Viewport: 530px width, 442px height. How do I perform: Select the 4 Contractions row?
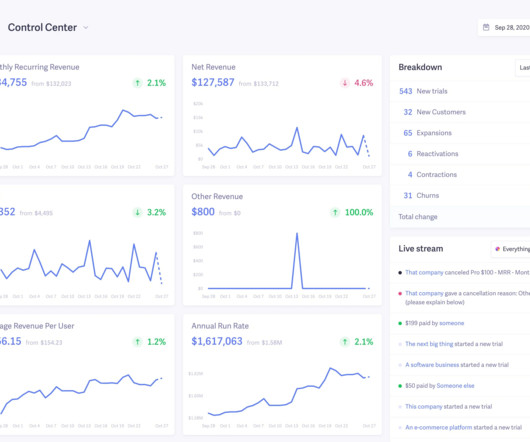coord(460,175)
